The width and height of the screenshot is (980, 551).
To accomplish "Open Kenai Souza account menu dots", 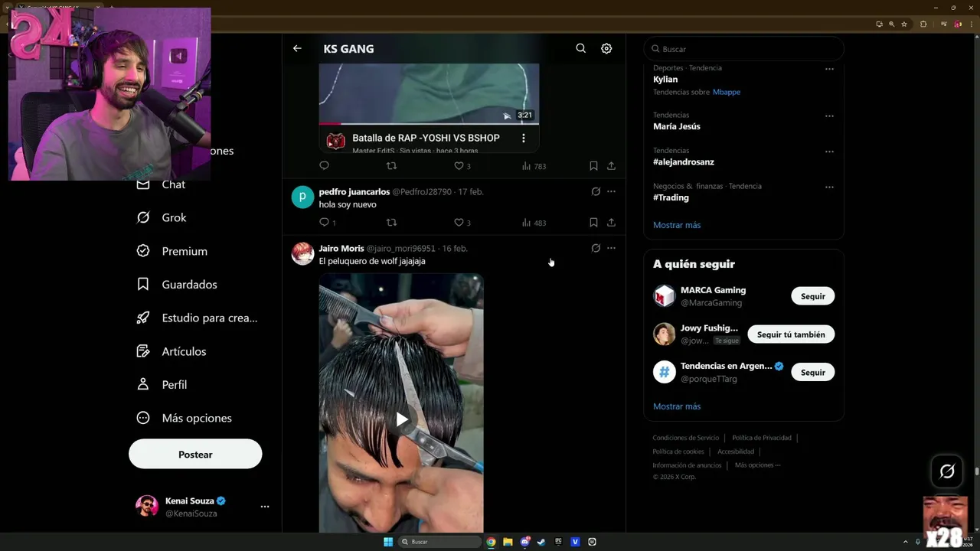I will pyautogui.click(x=264, y=507).
